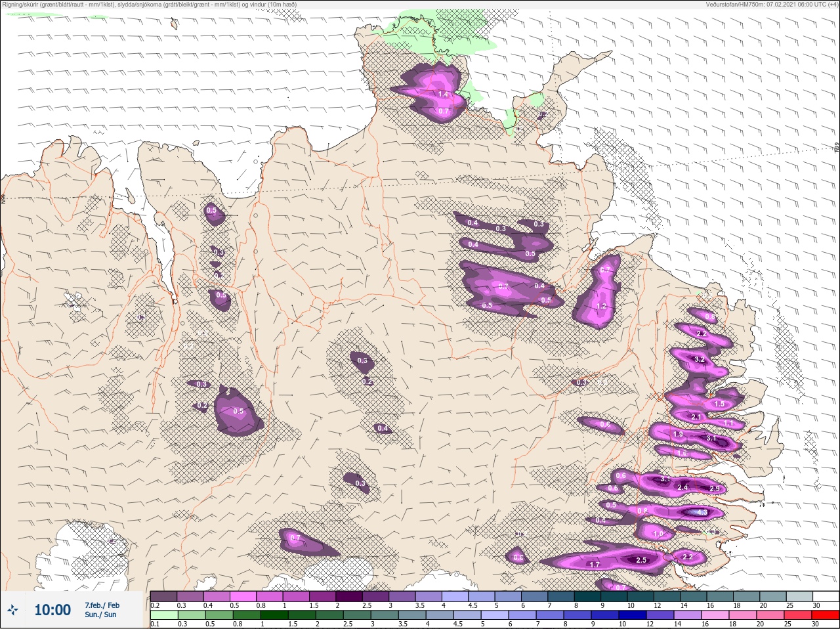Image resolution: width=840 pixels, height=629 pixels.
Task: Select the light pink 18 rain legend swatch
Action: (743, 615)
